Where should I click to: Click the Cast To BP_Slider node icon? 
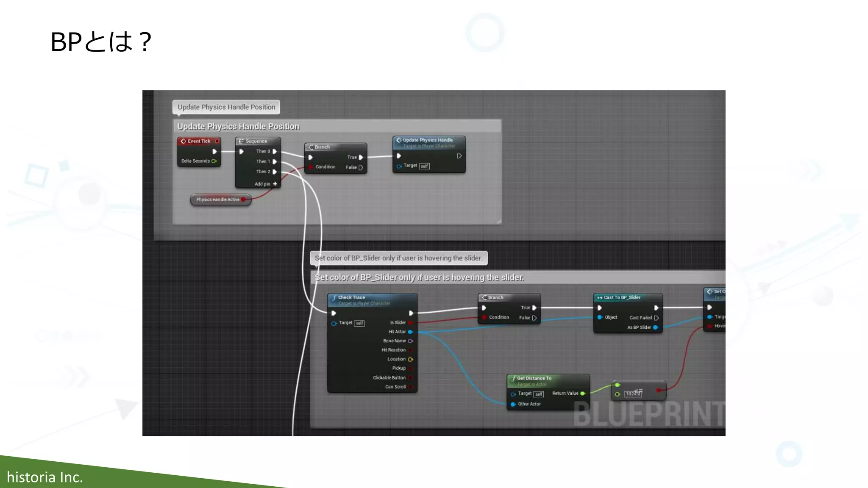tap(600, 297)
